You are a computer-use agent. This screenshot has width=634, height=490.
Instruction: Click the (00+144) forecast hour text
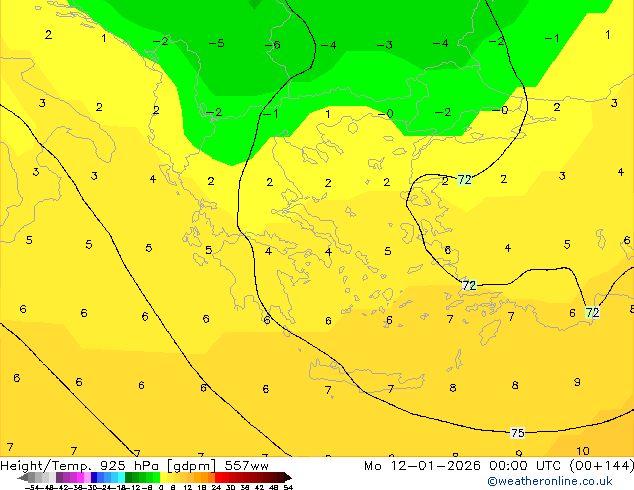click(601, 466)
